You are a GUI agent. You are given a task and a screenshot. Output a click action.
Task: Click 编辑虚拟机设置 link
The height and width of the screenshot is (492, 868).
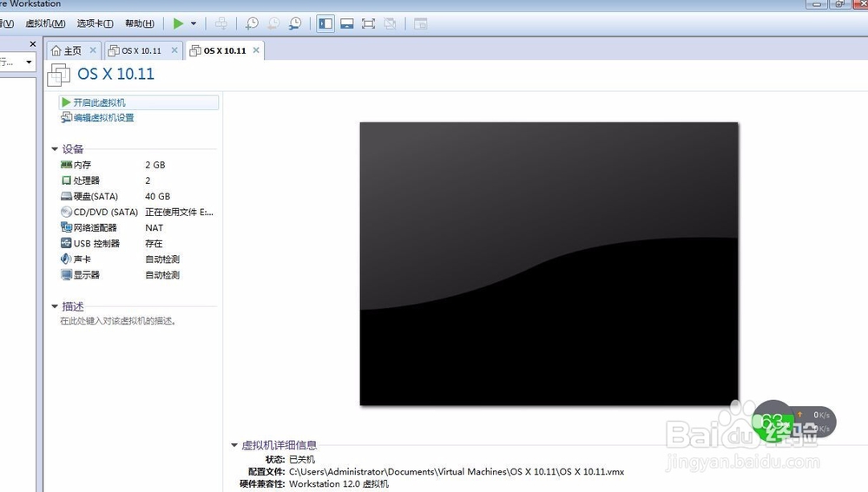click(103, 117)
